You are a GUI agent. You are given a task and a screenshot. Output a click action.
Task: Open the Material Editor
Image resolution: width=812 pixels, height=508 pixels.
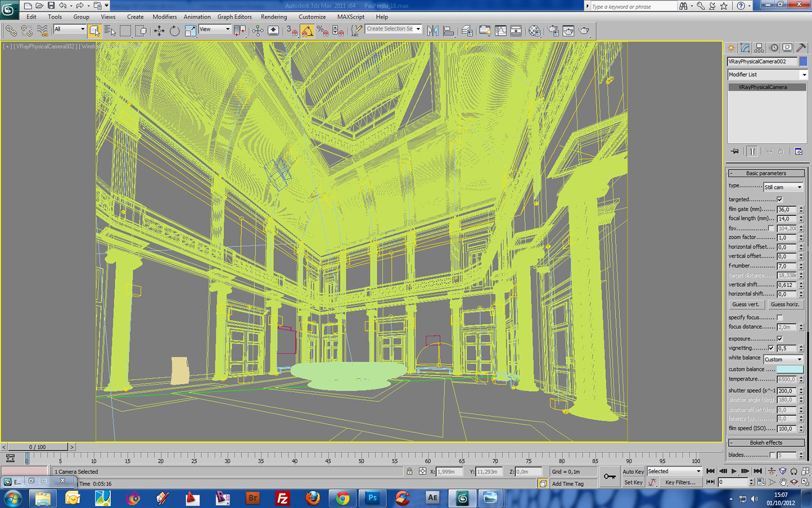click(534, 31)
